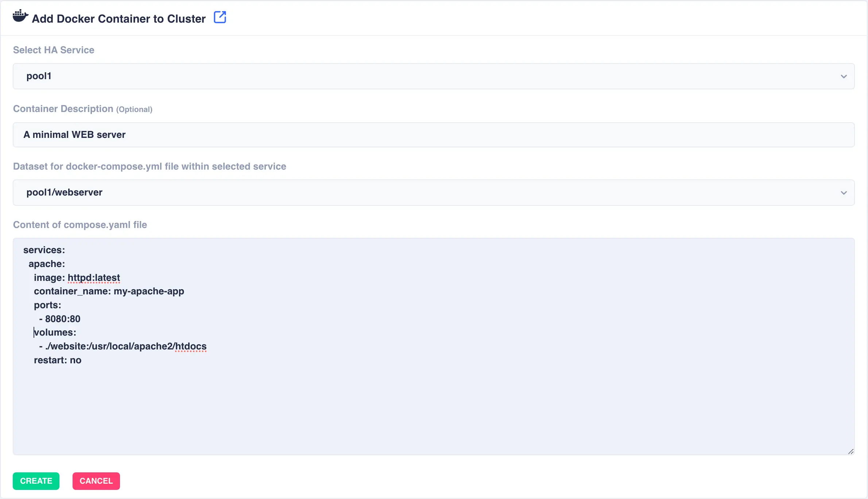Click the Add Docker Container to Cluster title
The width and height of the screenshot is (868, 499).
119,18
